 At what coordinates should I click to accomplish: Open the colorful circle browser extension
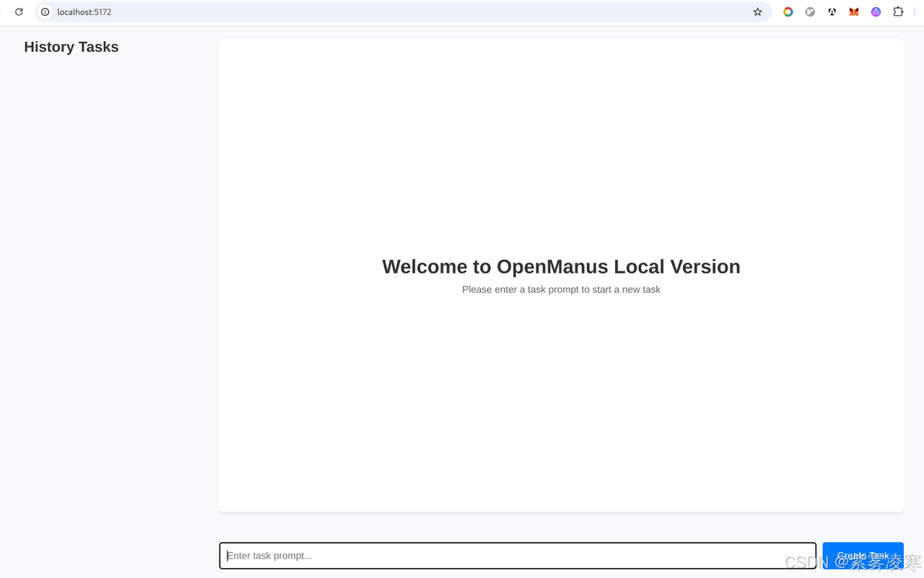click(788, 12)
